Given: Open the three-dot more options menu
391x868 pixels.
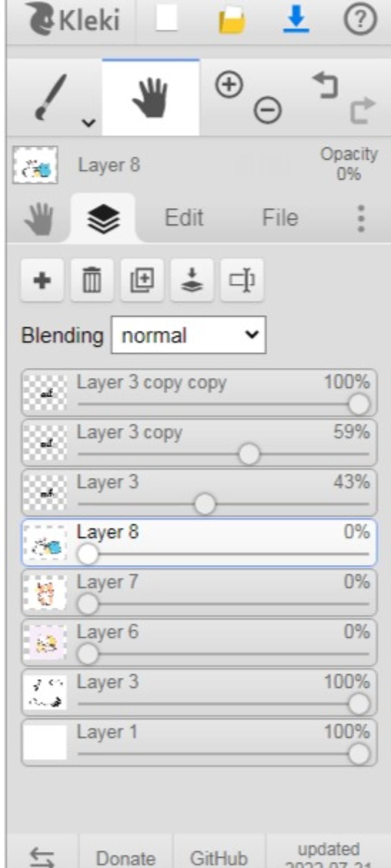Looking at the screenshot, I should [x=361, y=219].
